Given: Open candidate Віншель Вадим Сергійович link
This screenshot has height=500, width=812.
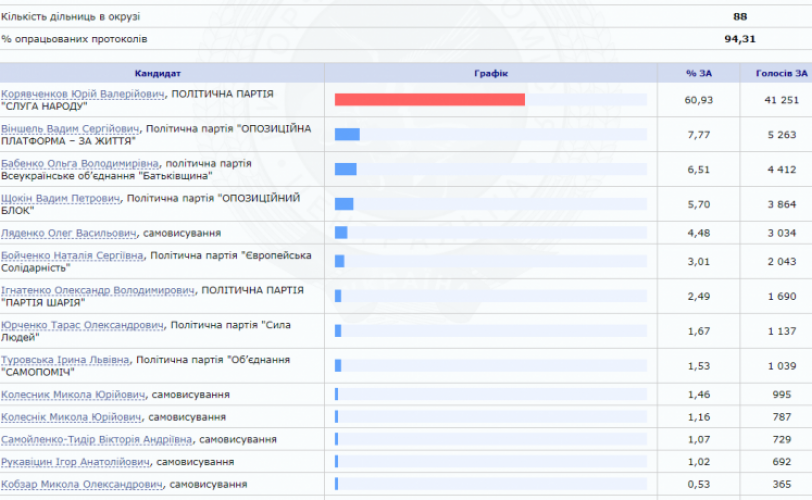Looking at the screenshot, I should (x=70, y=129).
